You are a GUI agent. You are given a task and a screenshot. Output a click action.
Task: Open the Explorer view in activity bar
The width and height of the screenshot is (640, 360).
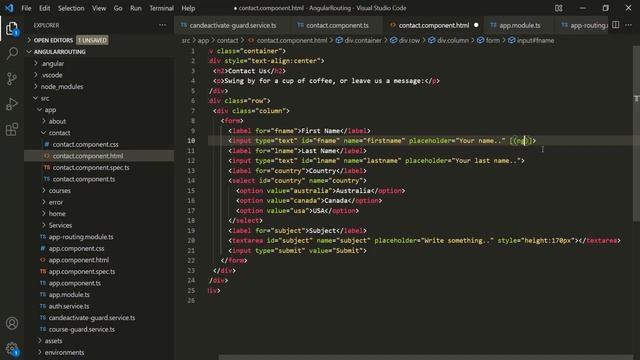(x=12, y=29)
